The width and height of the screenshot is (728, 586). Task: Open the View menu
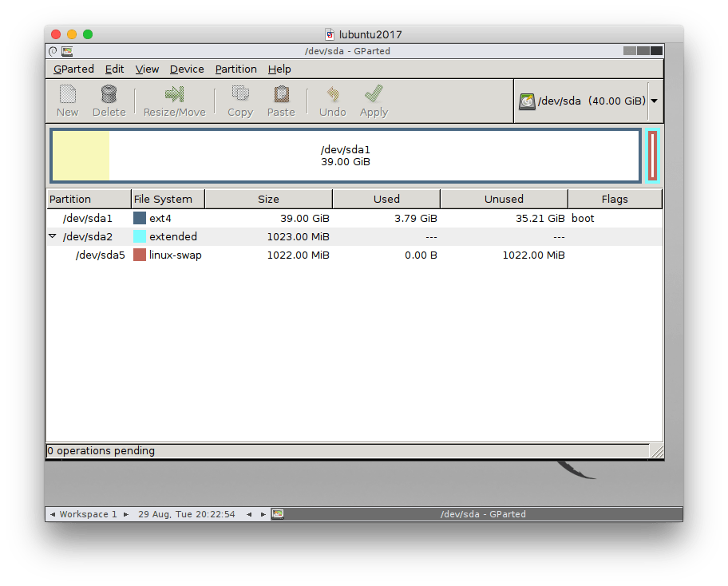(147, 69)
